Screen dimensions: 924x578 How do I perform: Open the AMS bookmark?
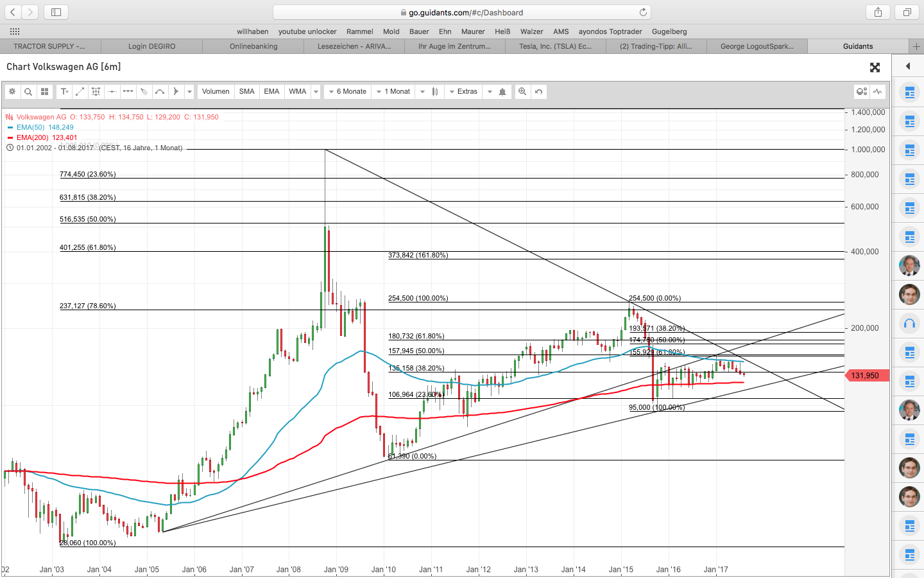(x=561, y=31)
